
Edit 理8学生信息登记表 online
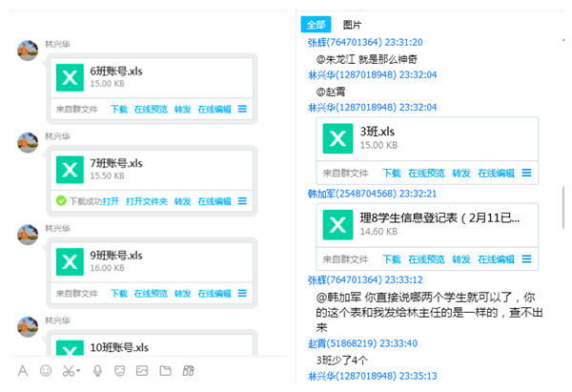pyautogui.click(x=496, y=259)
